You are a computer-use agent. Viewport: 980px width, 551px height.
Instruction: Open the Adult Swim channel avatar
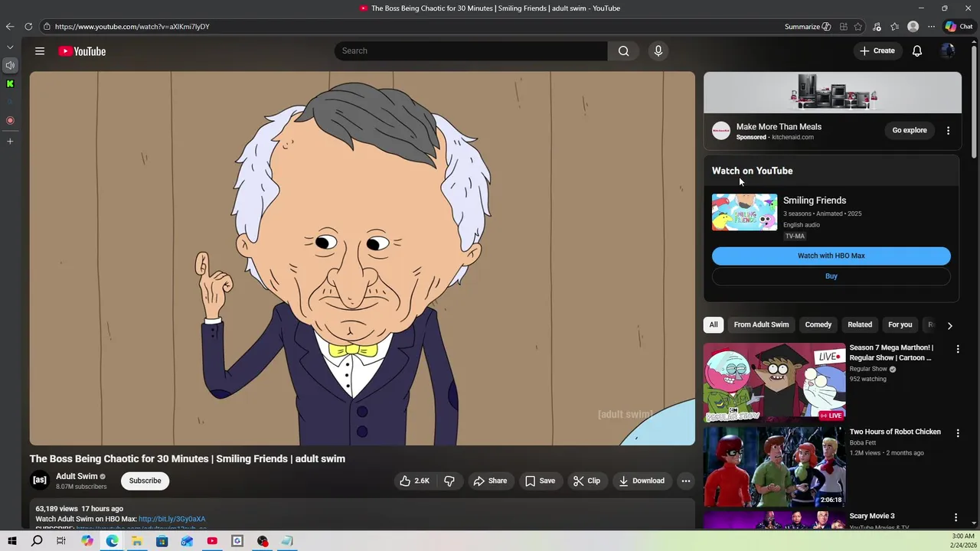pos(40,481)
